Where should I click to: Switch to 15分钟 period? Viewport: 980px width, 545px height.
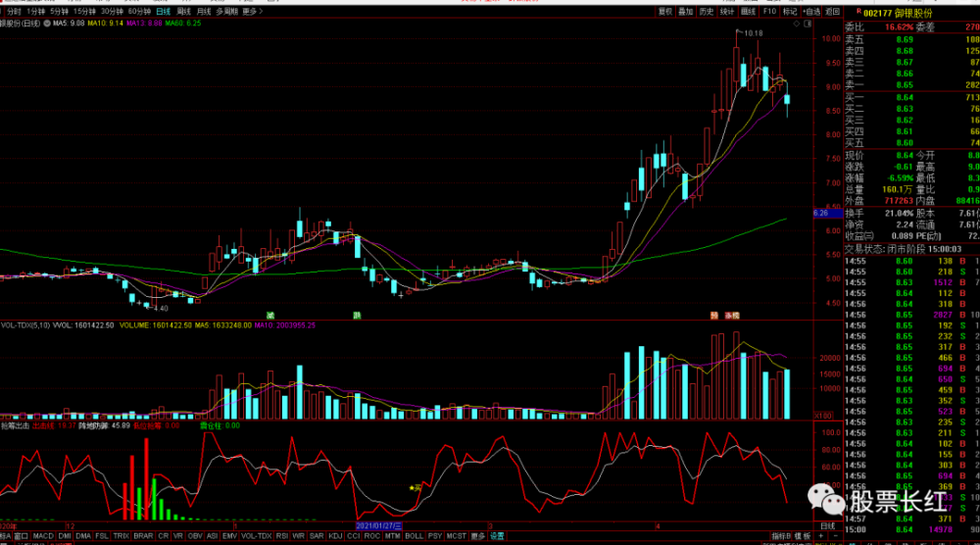click(84, 11)
